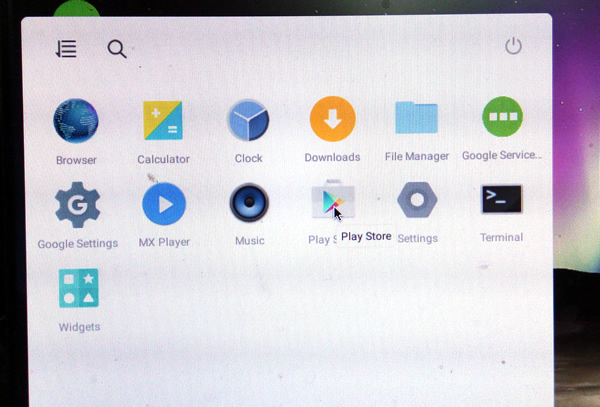Click the 'MX Player' label text

click(x=164, y=242)
